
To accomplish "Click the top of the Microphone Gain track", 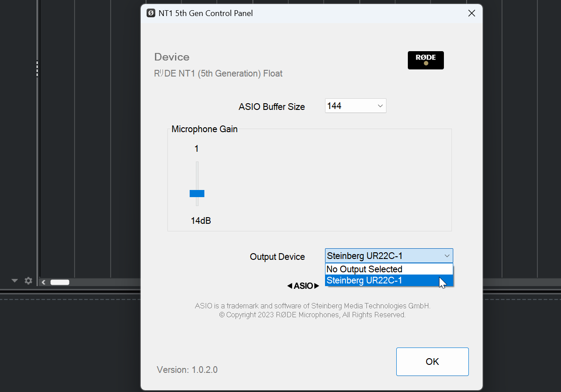I will (x=197, y=164).
